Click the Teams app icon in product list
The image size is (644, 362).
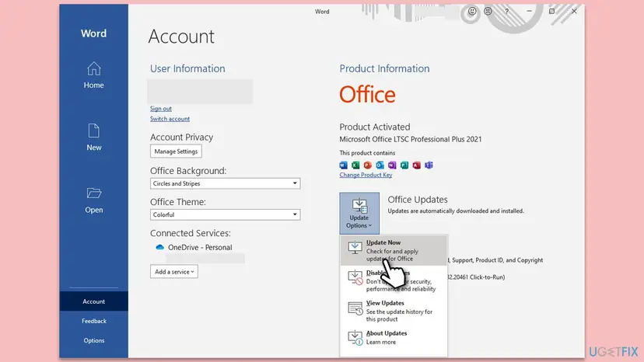pos(429,165)
